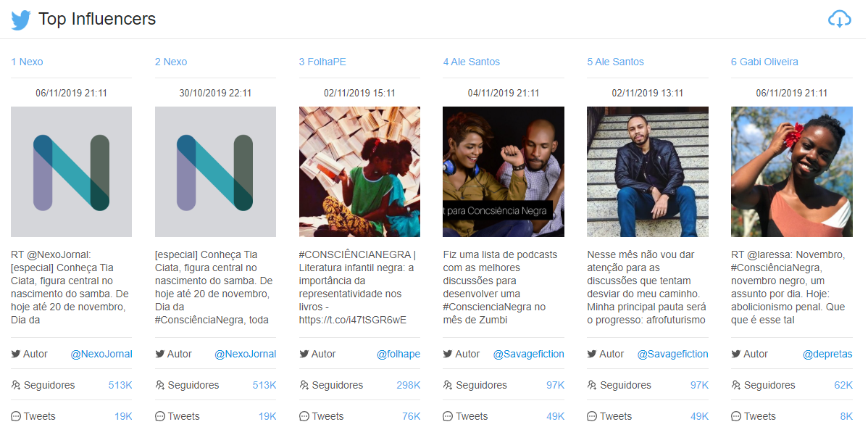Click the Tweets speech bubble icon under FolhaPE
This screenshot has width=868, height=435.
(x=304, y=416)
